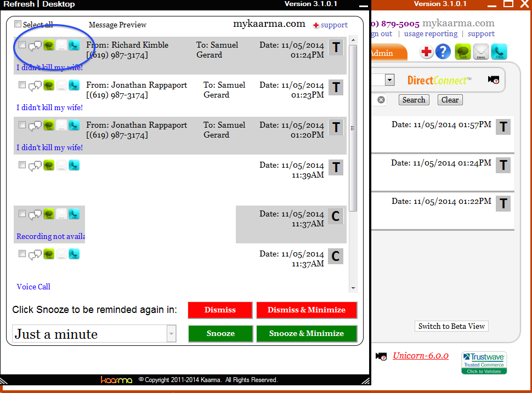Image resolution: width=532 pixels, height=393 pixels.
Task: Click Desktop in the title bar
Action: tap(58, 4)
